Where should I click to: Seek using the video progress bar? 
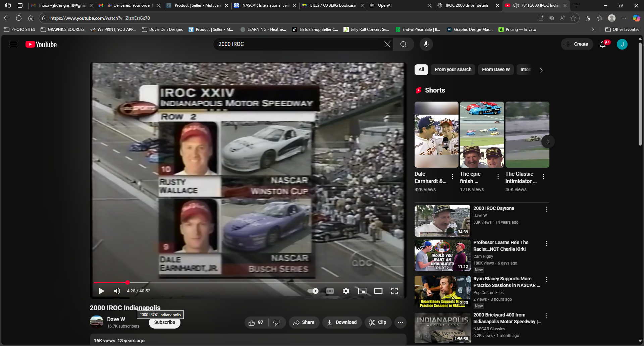click(248, 283)
